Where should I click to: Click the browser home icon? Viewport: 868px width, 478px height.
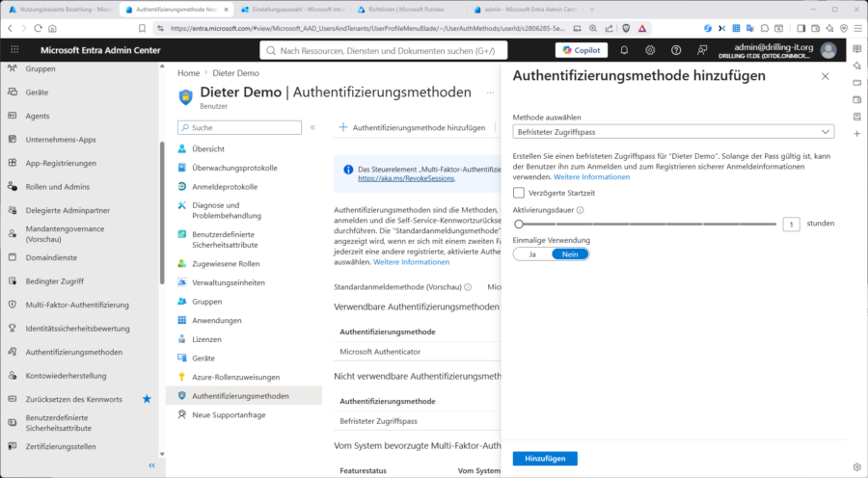52,28
